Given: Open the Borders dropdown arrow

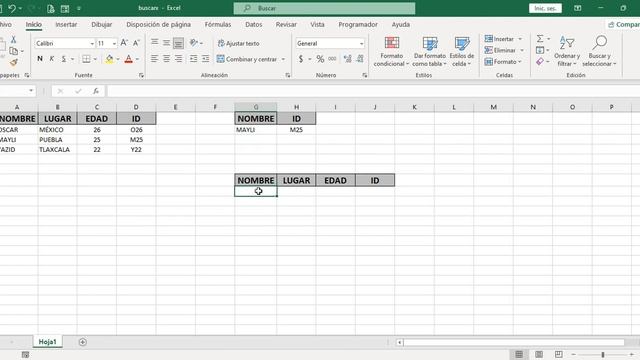Looking at the screenshot, I should [95, 59].
